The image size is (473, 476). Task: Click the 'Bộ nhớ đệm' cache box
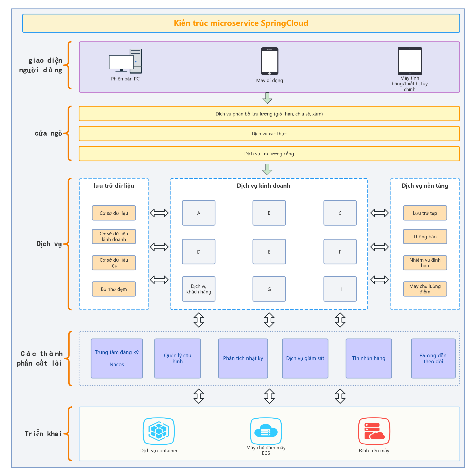[x=114, y=289]
